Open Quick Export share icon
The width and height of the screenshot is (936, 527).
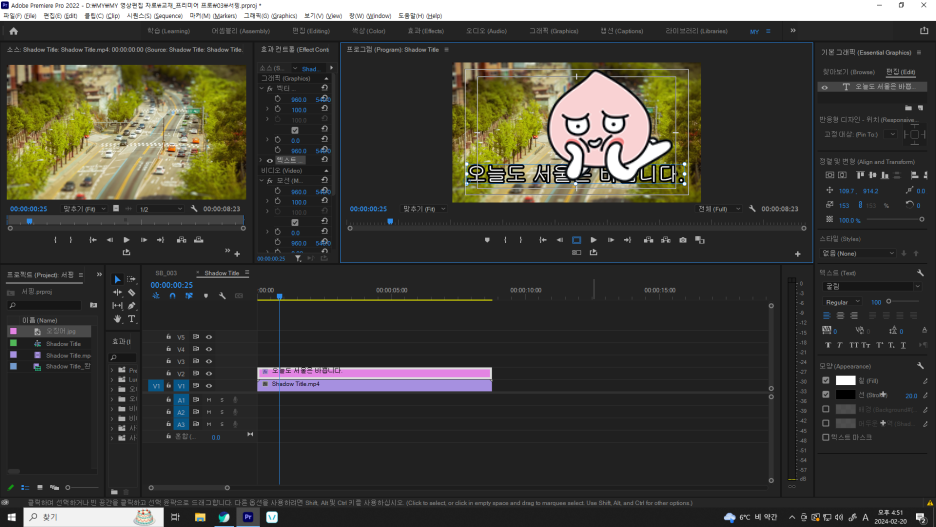923,31
